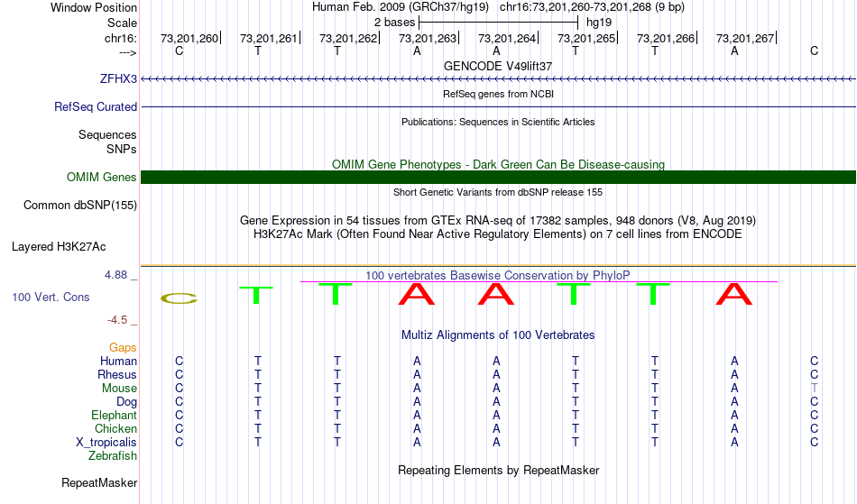857x504 pixels.
Task: Select the Chicken species row label
Action: pos(115,428)
